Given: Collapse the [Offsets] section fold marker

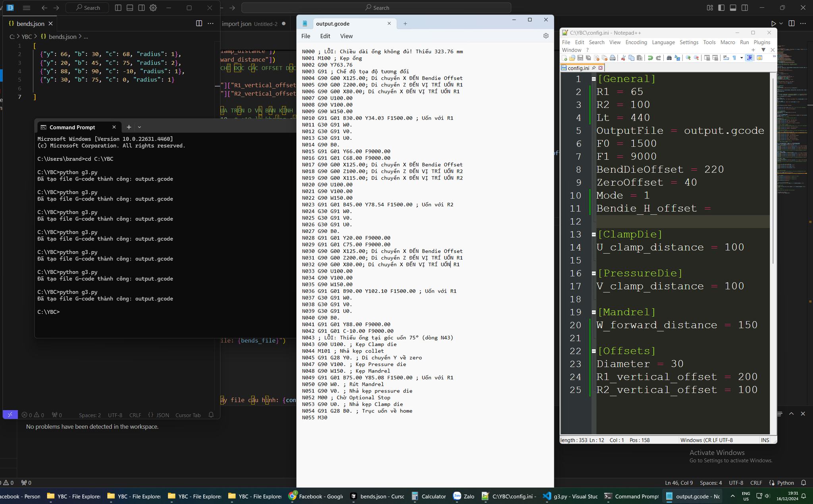Looking at the screenshot, I should click(594, 351).
